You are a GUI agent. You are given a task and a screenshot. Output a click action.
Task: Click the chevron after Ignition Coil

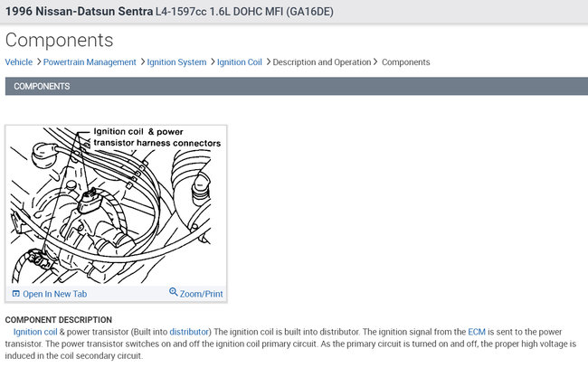tap(268, 61)
